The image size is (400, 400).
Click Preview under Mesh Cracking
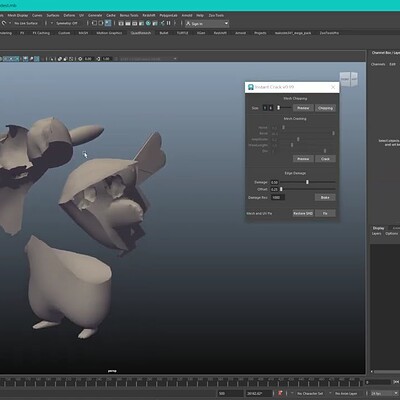tap(303, 159)
